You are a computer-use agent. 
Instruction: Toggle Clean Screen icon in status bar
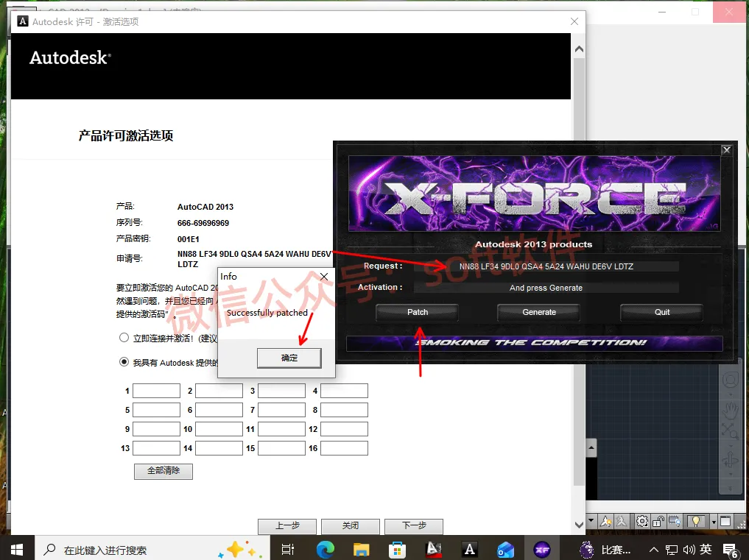click(725, 521)
